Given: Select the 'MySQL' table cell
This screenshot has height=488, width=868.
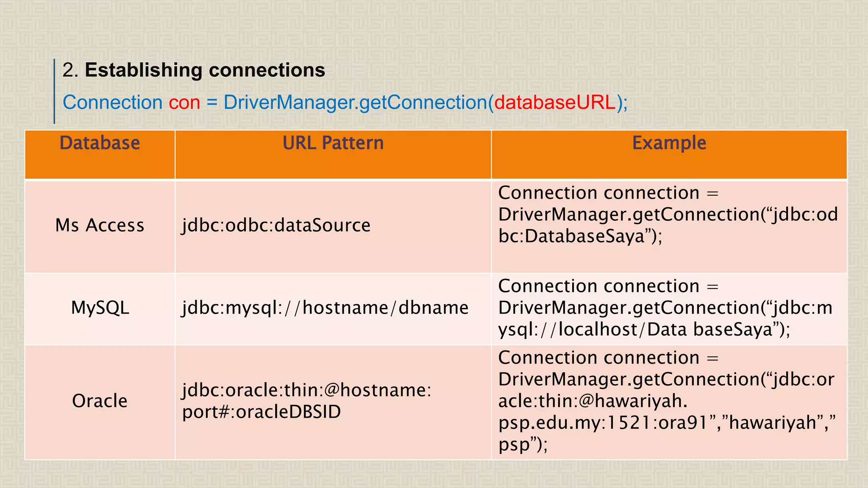Looking at the screenshot, I should 100,309.
